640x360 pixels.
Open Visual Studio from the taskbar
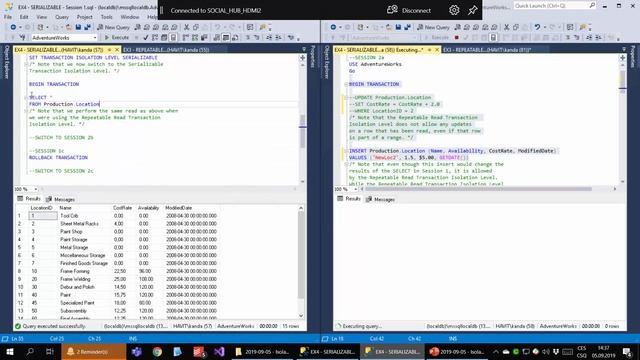[219, 352]
